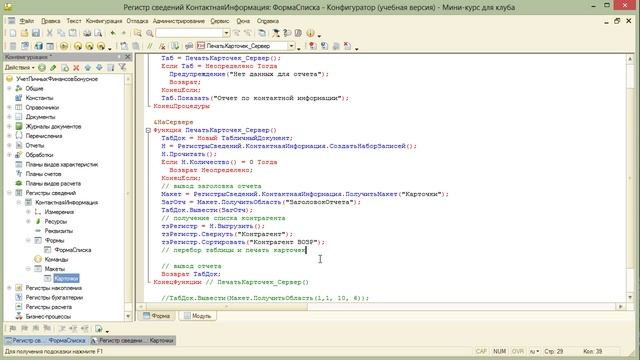Switch to the Форма tab
640x360 pixels.
tap(157, 316)
